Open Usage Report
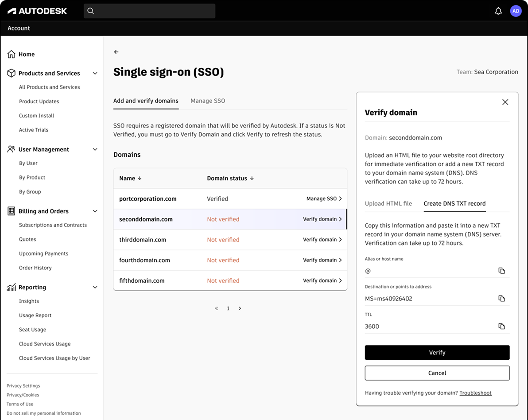 point(35,315)
